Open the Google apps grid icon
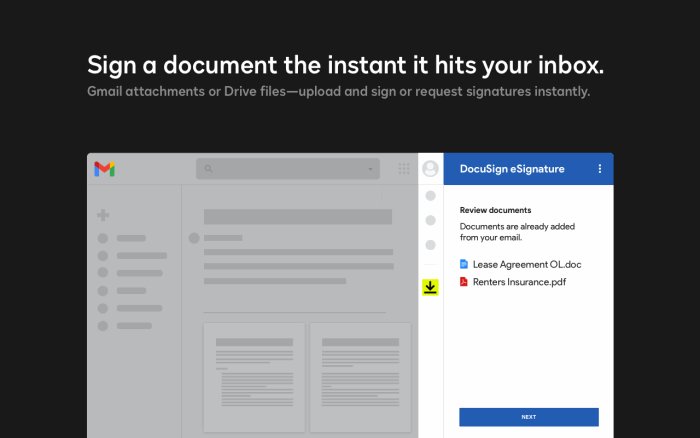The image size is (700, 438). [404, 169]
